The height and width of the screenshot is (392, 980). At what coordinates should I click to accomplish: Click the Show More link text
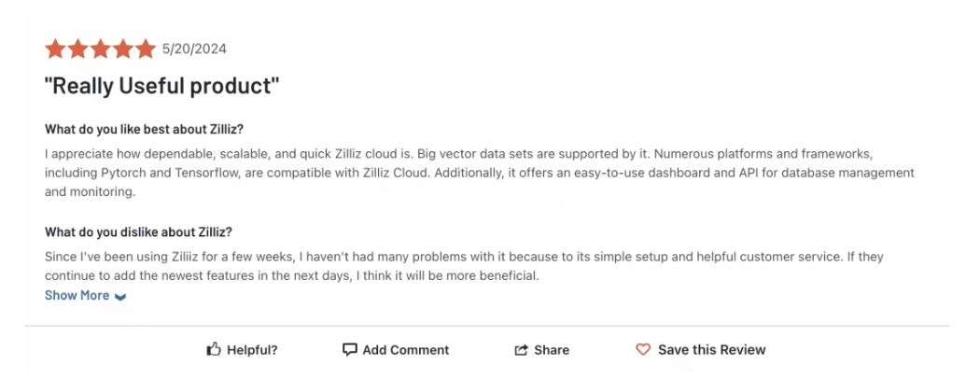[x=77, y=295]
